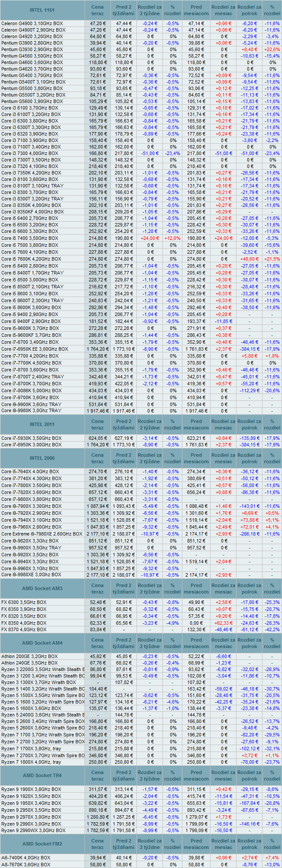Click the INTEL 2066 section header
282x868 pixels.
(x=42, y=458)
